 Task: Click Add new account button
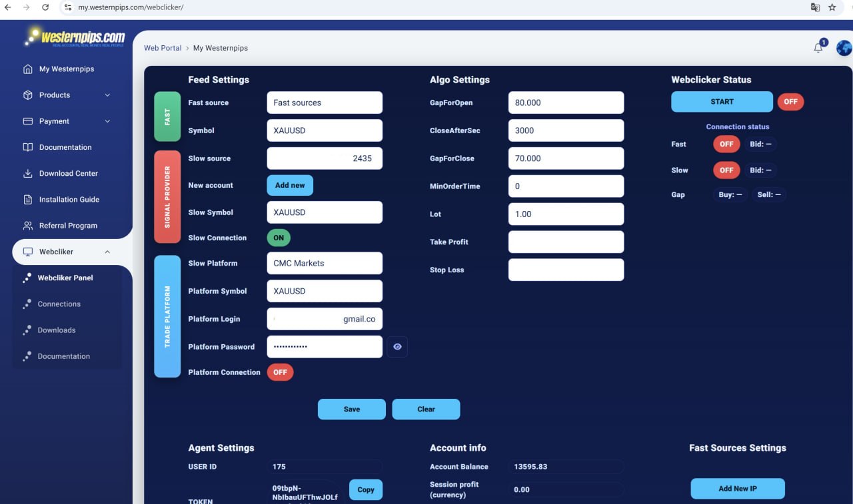(290, 185)
